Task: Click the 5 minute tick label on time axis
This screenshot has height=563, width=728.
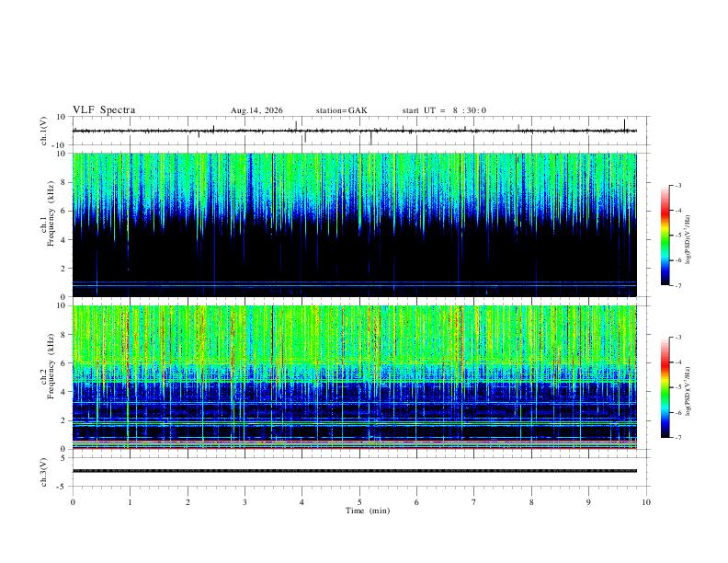Action: (x=359, y=502)
